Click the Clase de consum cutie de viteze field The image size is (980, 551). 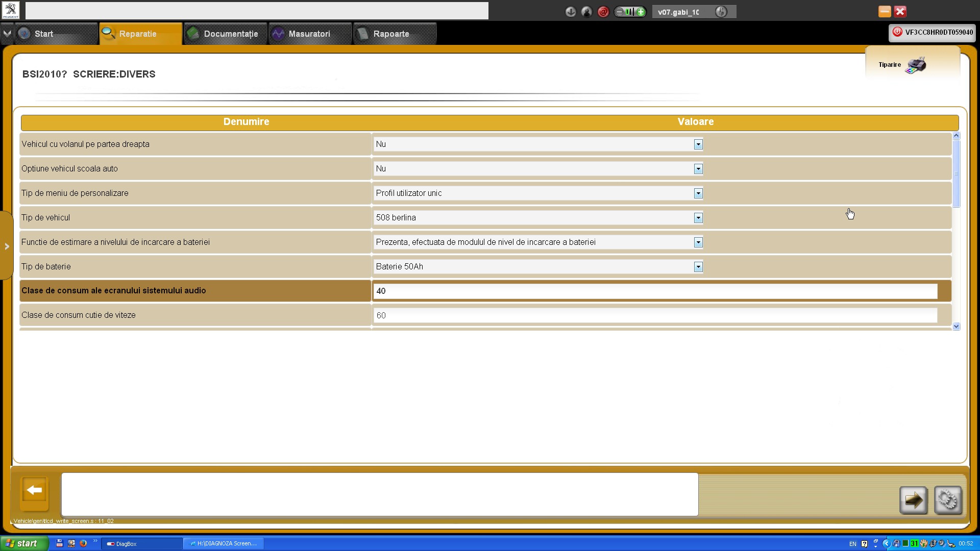pyautogui.click(x=655, y=315)
